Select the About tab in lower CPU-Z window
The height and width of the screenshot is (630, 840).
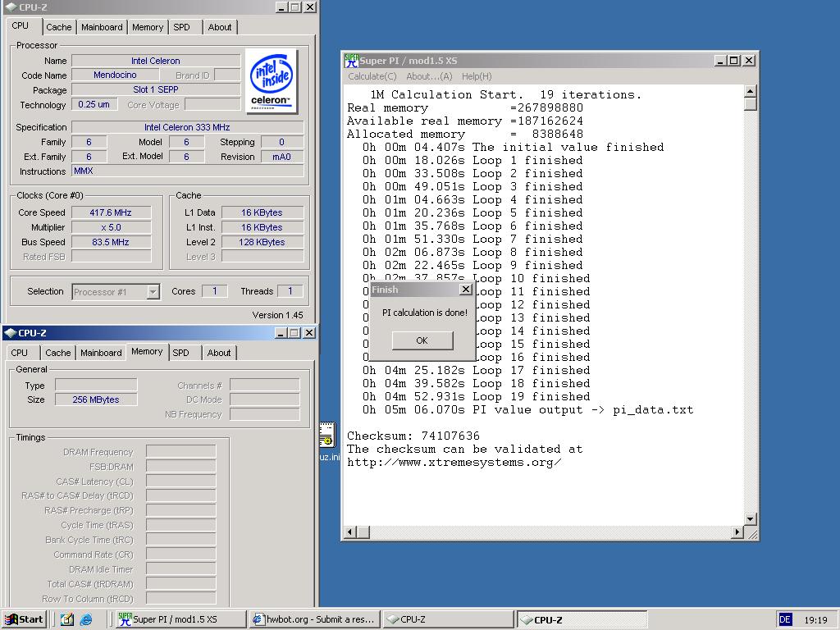[219, 353]
